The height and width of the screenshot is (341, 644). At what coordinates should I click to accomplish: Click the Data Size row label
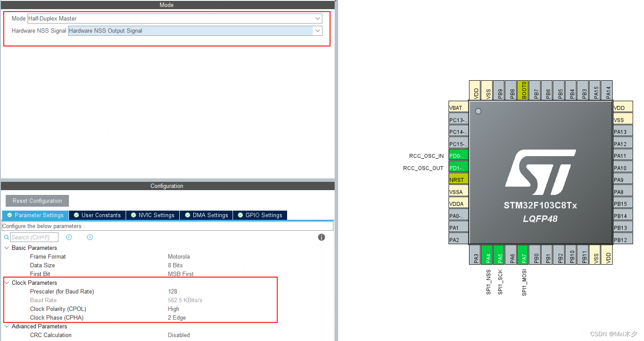pos(42,265)
